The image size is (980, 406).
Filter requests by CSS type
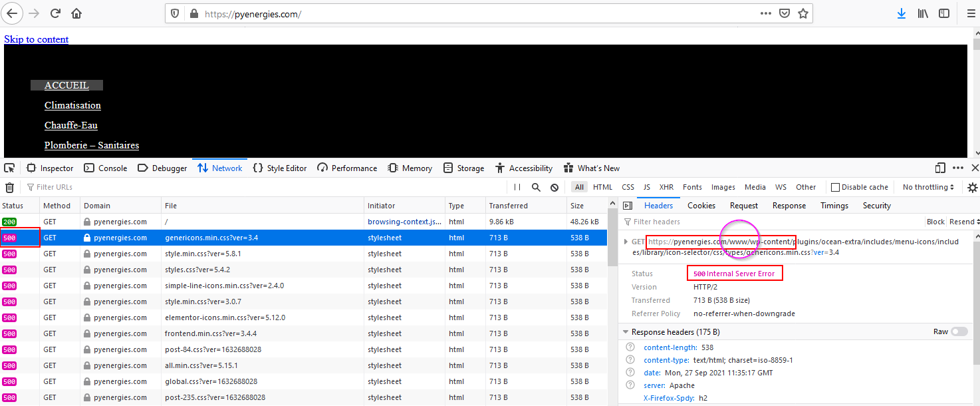coord(628,188)
